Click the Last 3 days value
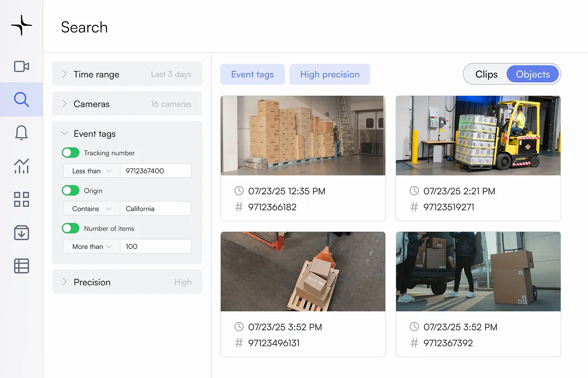This screenshot has width=588, height=378. coord(171,74)
